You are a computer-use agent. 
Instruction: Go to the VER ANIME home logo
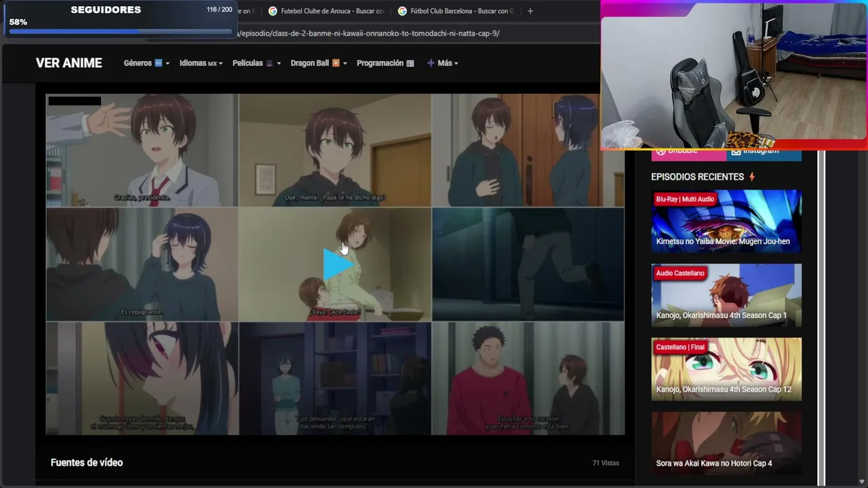(x=69, y=63)
